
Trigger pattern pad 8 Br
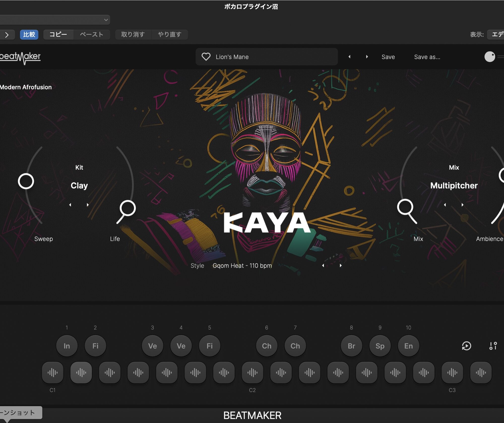tap(352, 346)
